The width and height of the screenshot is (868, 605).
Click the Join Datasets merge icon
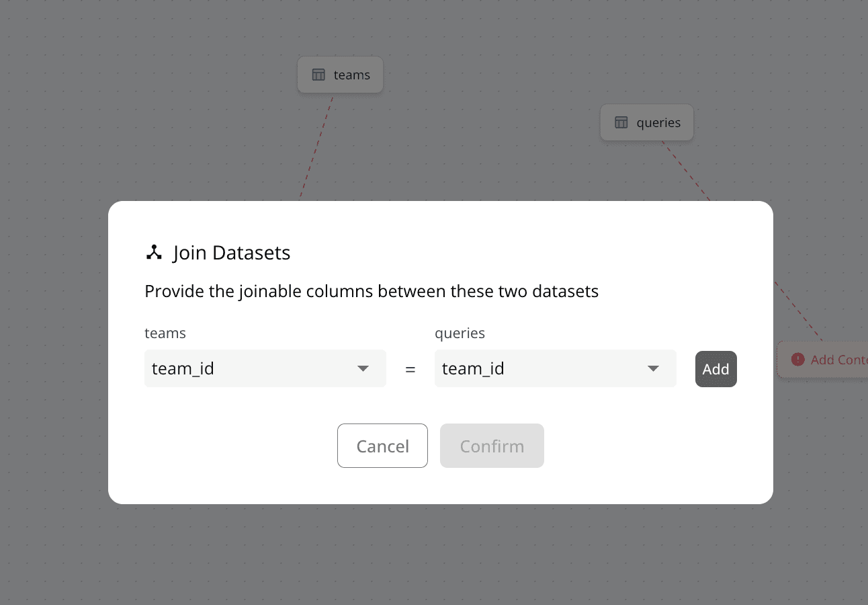[154, 253]
